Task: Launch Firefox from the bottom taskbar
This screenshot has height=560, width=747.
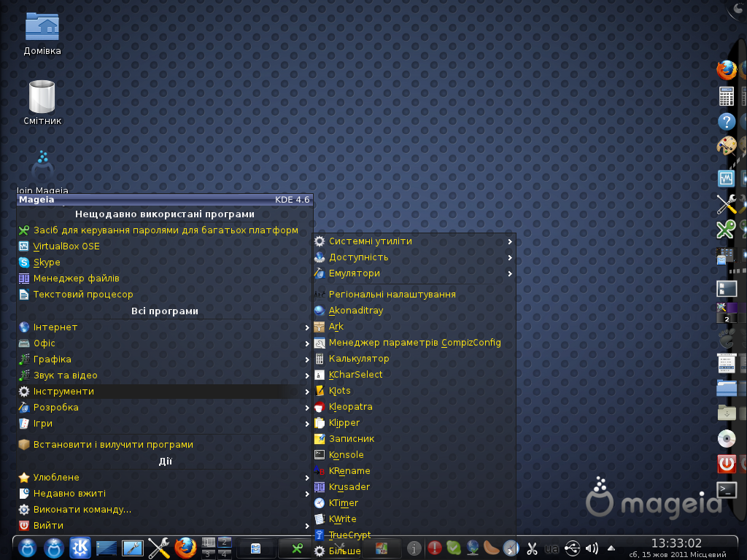Action: 185,548
